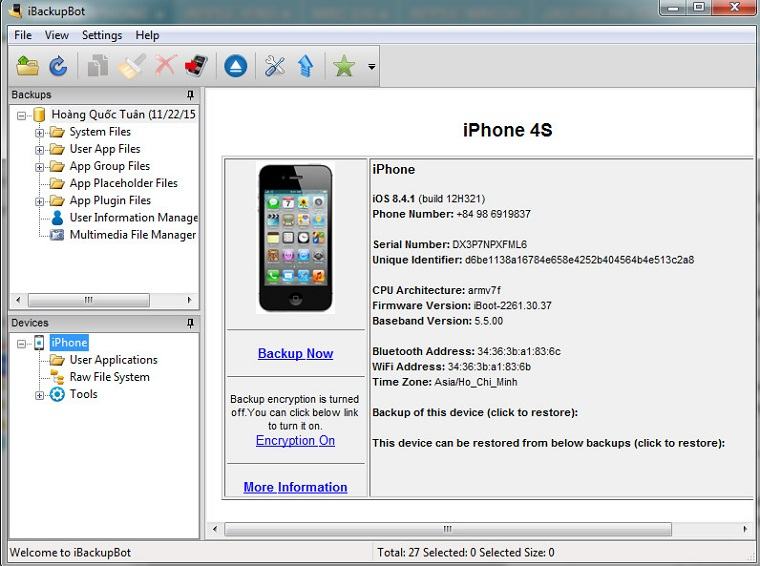This screenshot has height=566, width=760.
Task: Click the User Information Manager person icon
Action: (57, 218)
